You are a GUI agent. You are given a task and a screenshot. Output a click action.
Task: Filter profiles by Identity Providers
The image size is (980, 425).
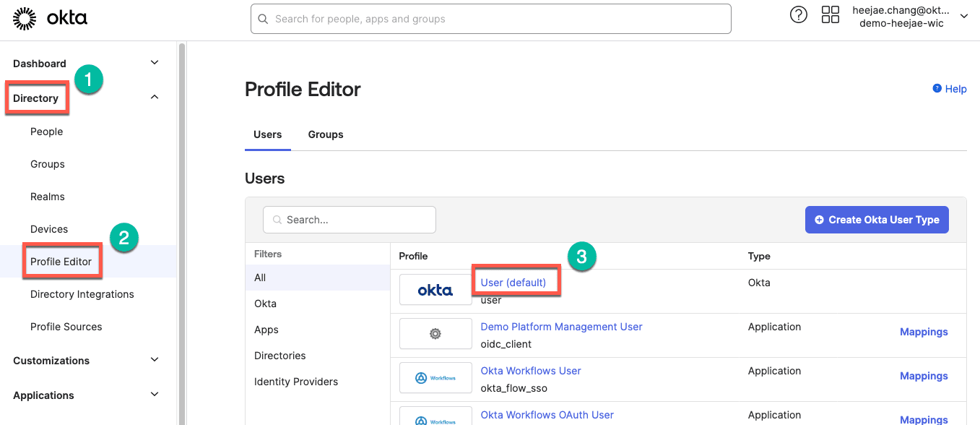(296, 382)
